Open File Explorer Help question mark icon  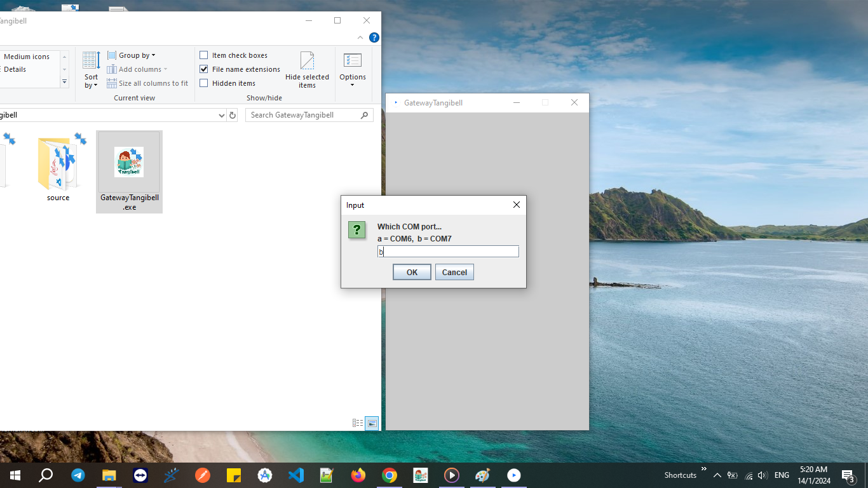click(x=374, y=37)
